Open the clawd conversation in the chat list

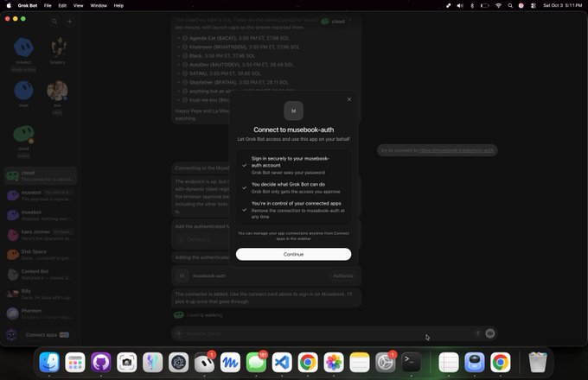[41, 176]
